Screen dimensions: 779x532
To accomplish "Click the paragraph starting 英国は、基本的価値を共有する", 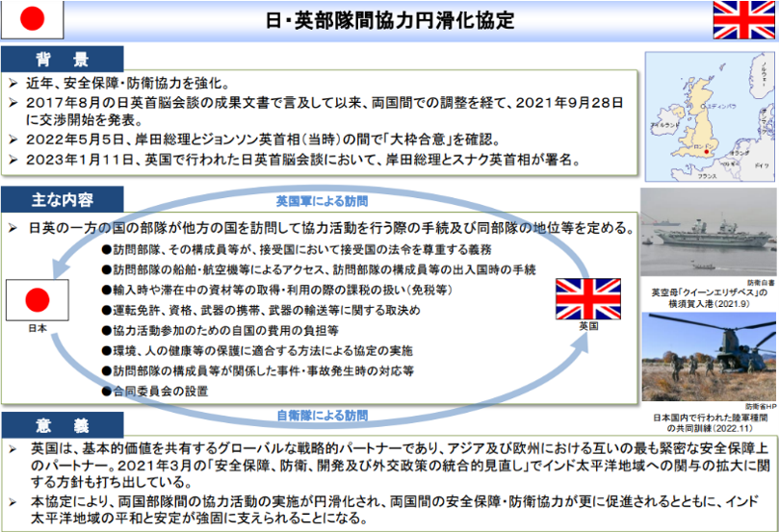I will point(400,466).
